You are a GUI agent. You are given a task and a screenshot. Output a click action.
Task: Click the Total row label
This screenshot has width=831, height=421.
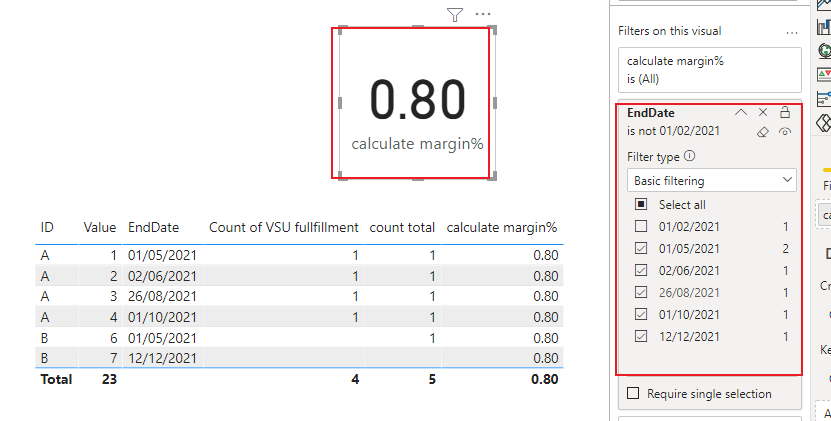[56, 379]
